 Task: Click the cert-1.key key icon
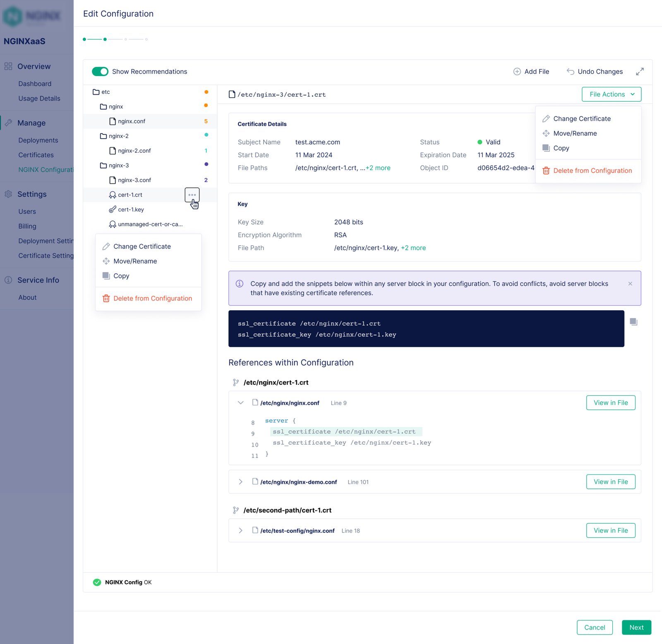(x=112, y=210)
